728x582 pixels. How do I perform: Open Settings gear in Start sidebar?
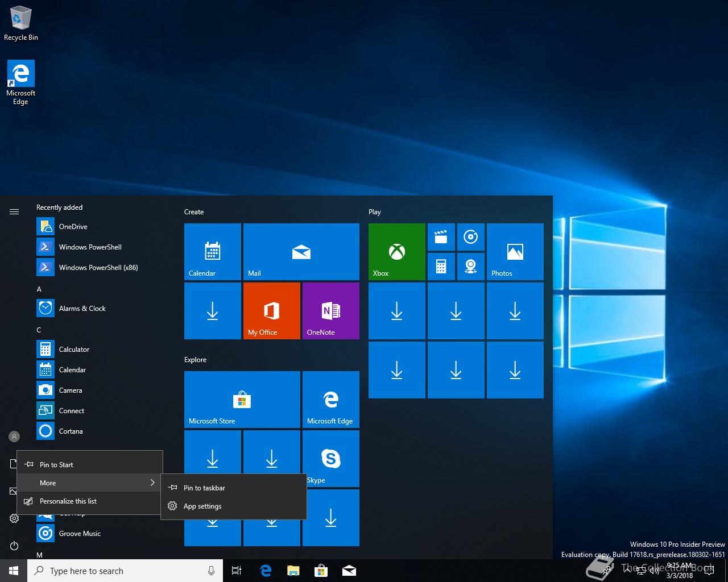[14, 518]
